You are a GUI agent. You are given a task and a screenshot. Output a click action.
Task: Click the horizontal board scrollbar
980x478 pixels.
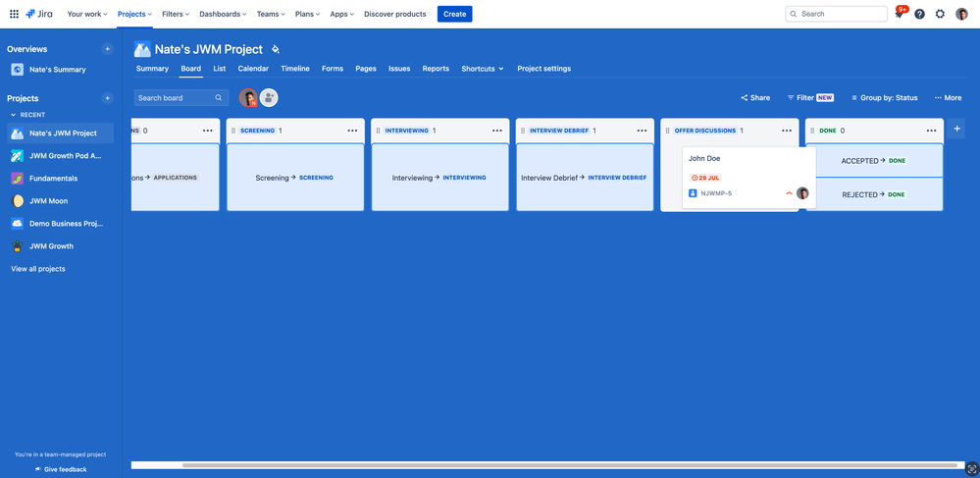(569, 465)
